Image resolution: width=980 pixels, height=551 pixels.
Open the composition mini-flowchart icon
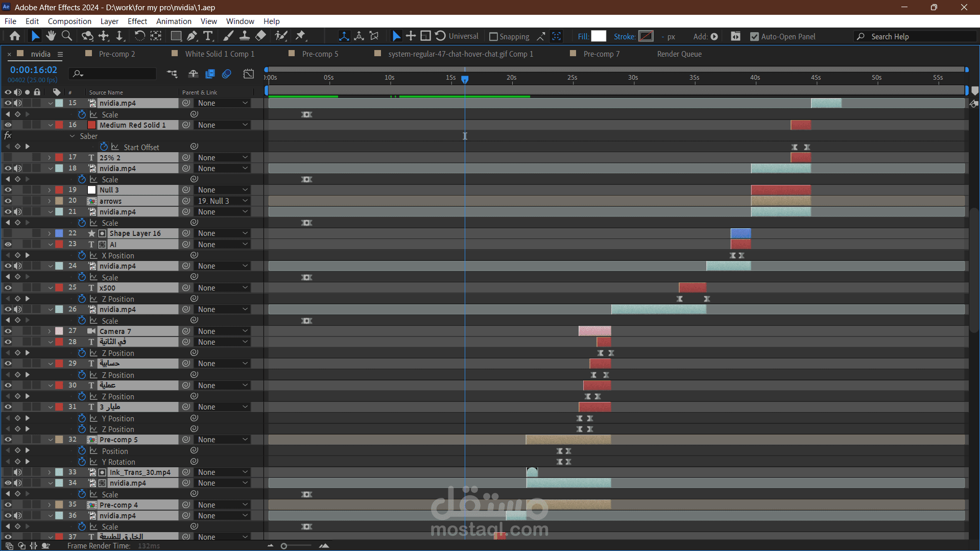click(172, 74)
